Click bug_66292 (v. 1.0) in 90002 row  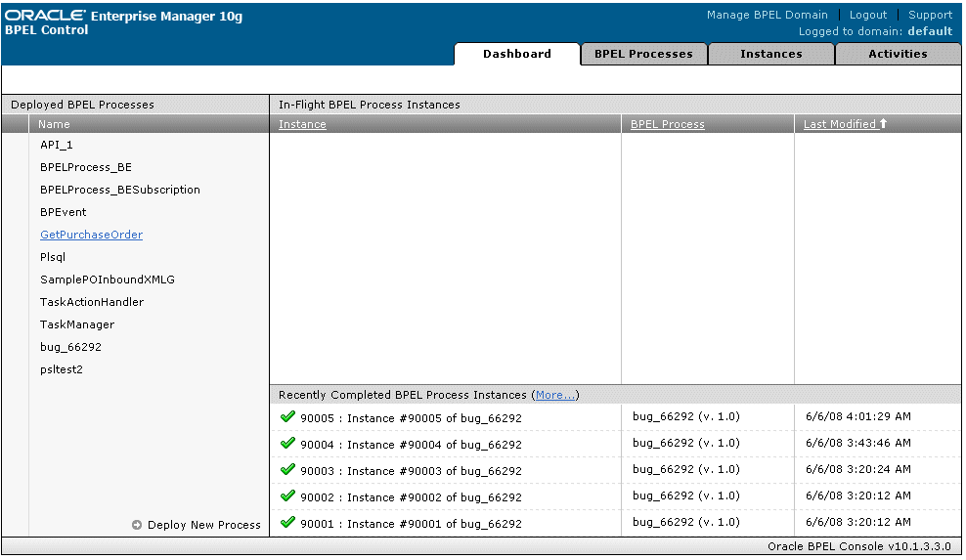tap(685, 495)
